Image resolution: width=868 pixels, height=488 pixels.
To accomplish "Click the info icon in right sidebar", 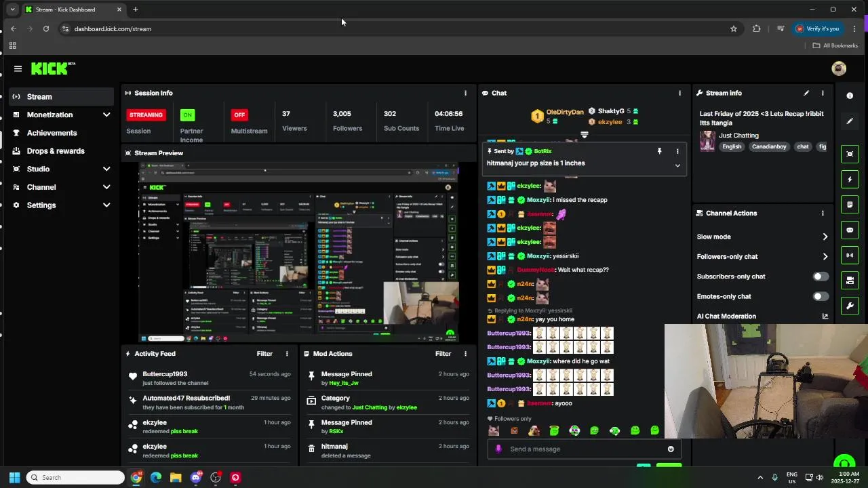I will point(850,96).
